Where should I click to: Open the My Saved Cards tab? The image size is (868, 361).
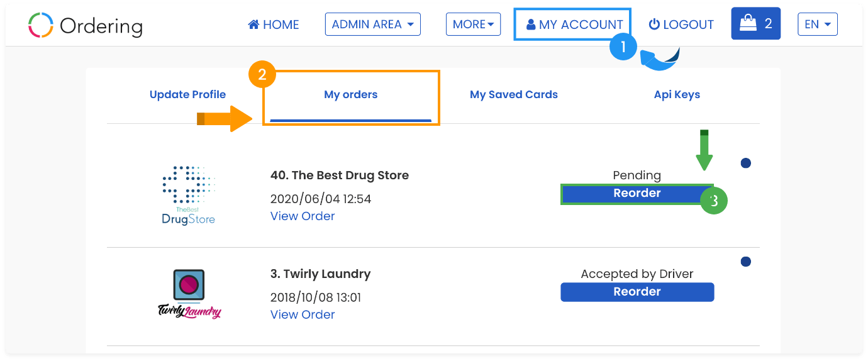click(514, 95)
